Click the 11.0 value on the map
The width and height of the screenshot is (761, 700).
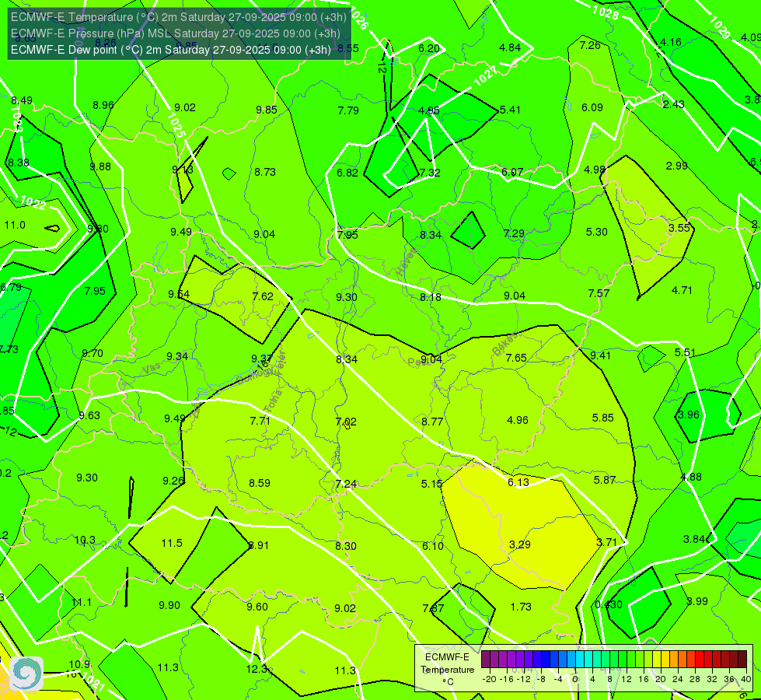pos(15,225)
